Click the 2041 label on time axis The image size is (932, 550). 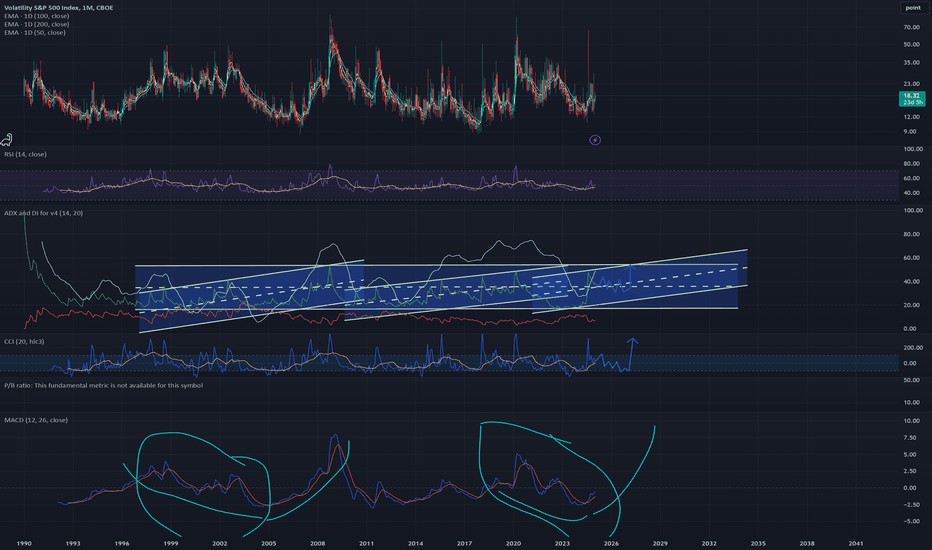click(x=856, y=543)
